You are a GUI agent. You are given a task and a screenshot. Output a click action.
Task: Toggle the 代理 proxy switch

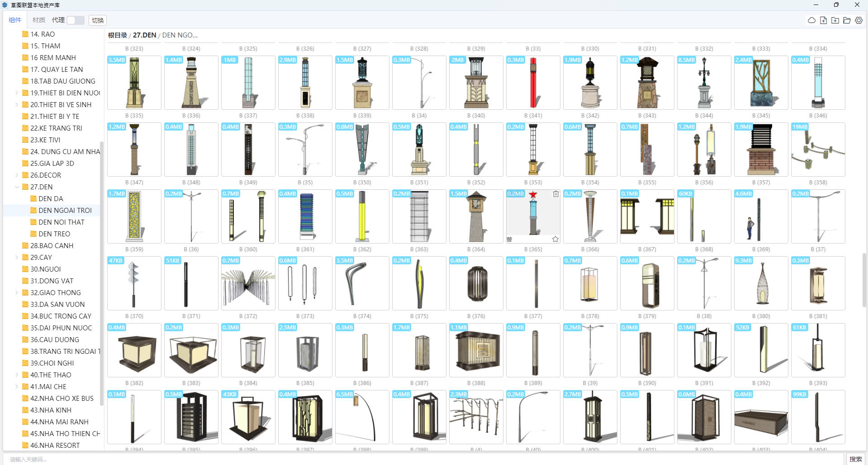click(75, 20)
